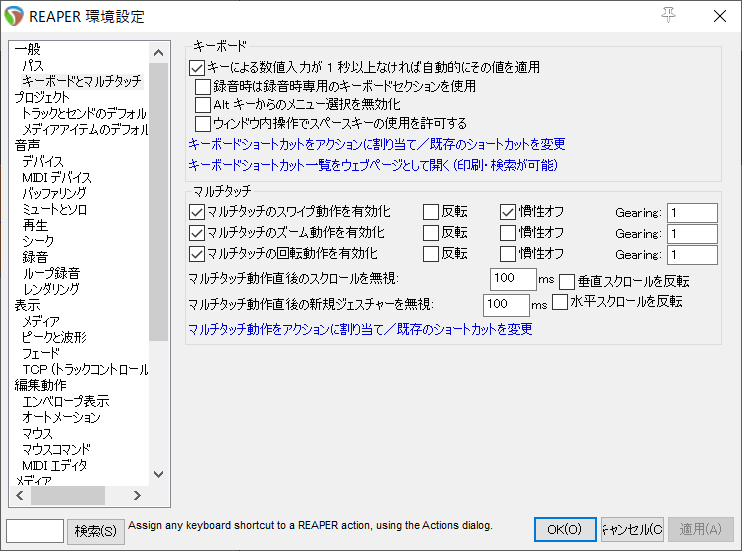This screenshot has height=551, width=742.
Task: Select 編集動作 in settings tree
Action: pos(41,385)
